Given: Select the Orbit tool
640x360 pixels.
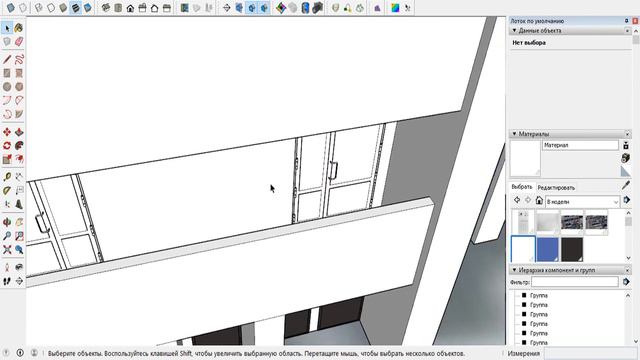Looking at the screenshot, I should tap(7, 222).
